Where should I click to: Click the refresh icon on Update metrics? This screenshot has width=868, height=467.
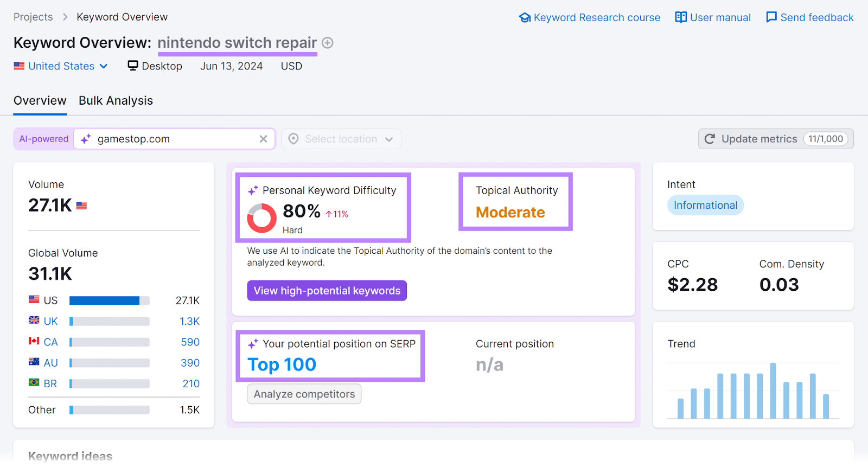pyautogui.click(x=710, y=139)
